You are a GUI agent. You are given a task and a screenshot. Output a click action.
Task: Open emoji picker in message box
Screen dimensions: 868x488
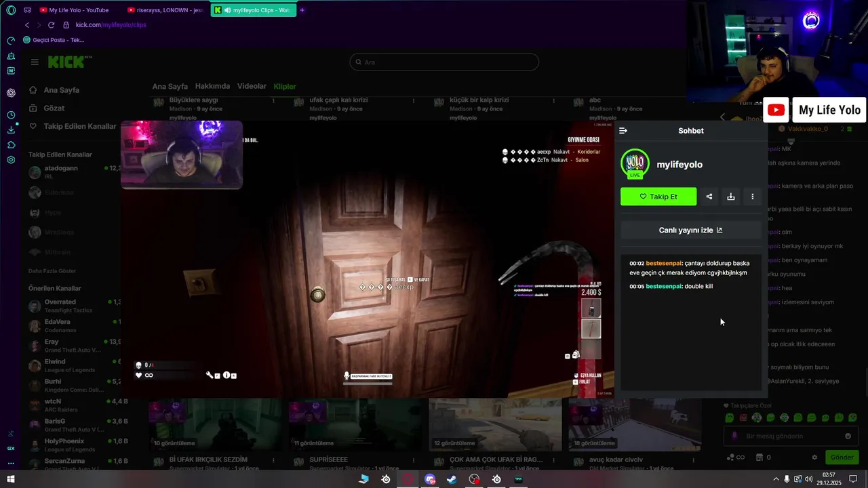coord(848,436)
